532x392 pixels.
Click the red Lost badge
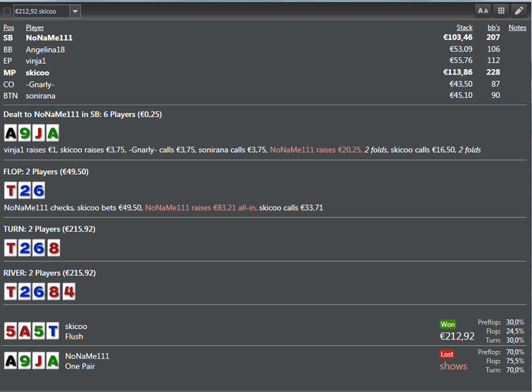click(448, 354)
